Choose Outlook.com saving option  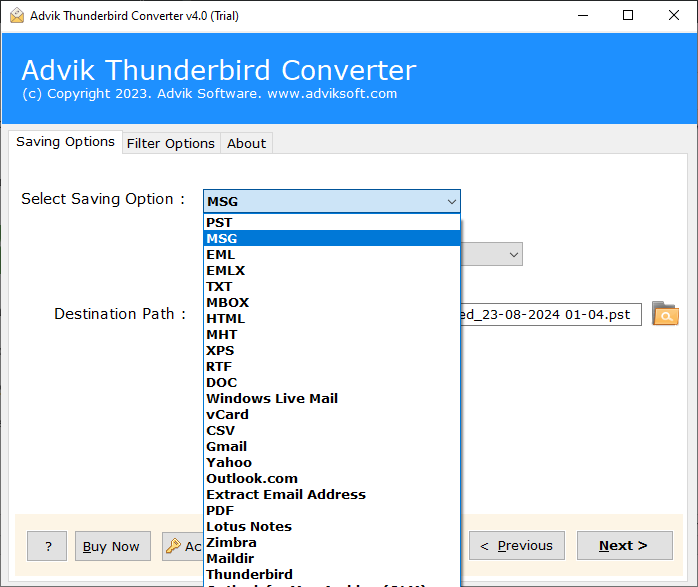332,479
